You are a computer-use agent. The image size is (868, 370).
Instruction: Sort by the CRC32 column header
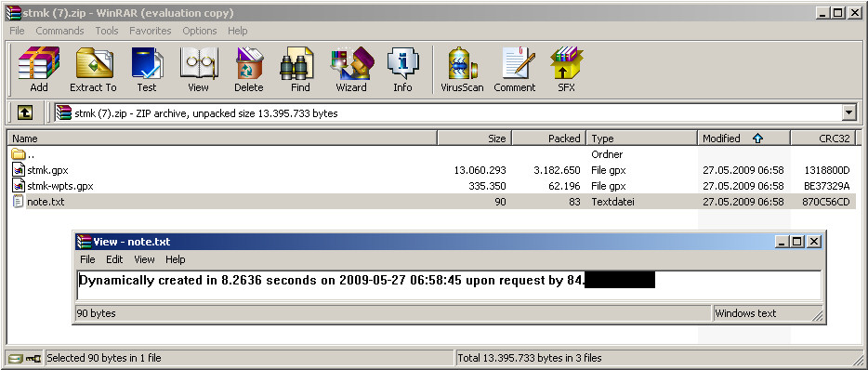[823, 139]
